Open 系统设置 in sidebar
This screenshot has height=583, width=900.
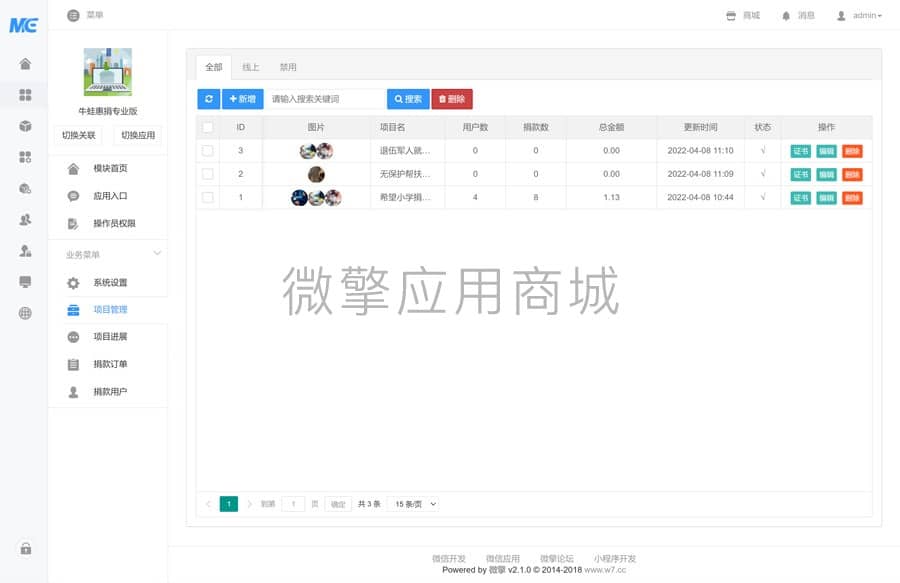coord(110,282)
